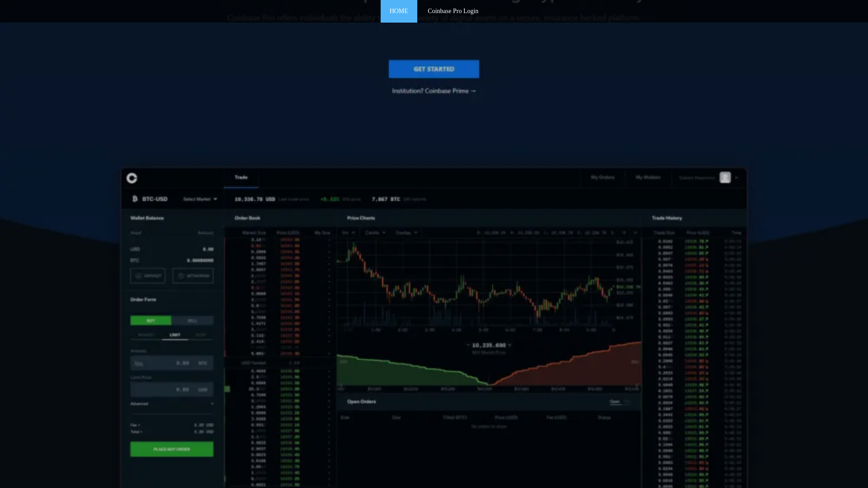Go to Coinbase Pro Login page
This screenshot has height=488, width=868.
point(453,11)
